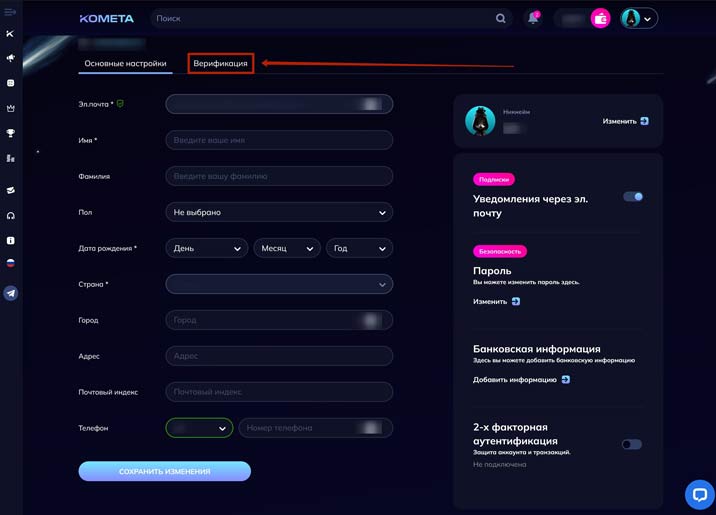Image resolution: width=716 pixels, height=515 pixels.
Task: Expand the День day dropdown
Action: point(206,248)
